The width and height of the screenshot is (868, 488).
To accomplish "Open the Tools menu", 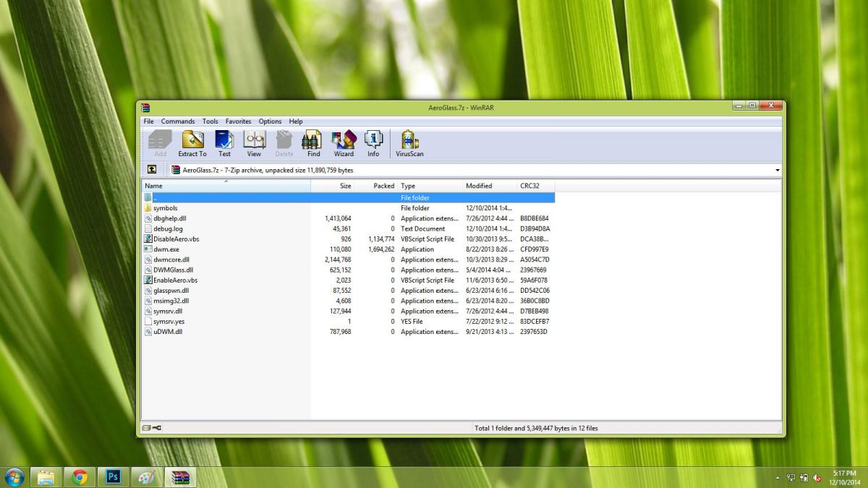I will pyautogui.click(x=210, y=121).
